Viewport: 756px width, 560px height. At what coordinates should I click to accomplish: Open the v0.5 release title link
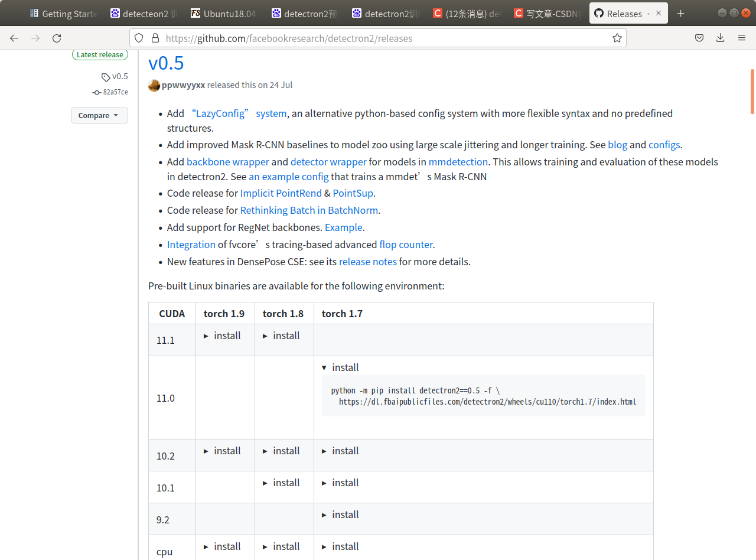166,63
